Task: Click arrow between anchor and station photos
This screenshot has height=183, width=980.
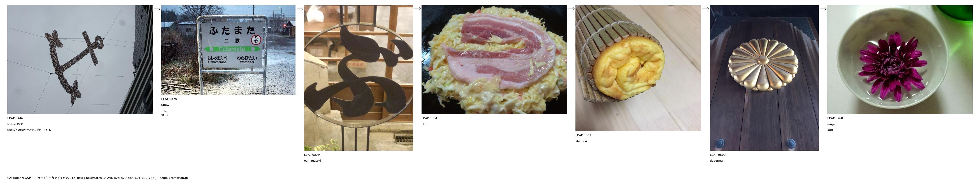Action: 157,9
